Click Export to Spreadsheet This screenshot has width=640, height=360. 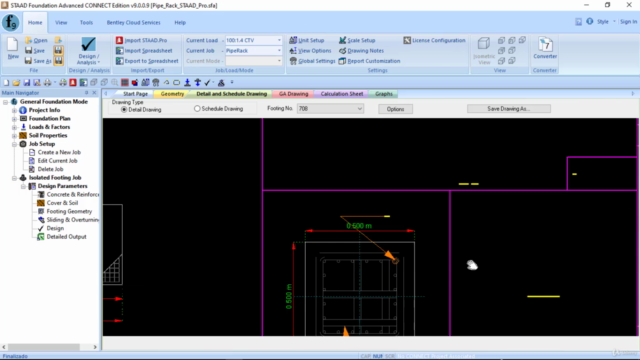click(147, 61)
